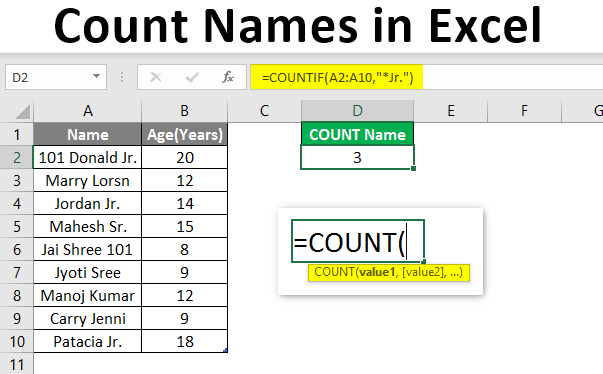Select column B header
This screenshot has height=374, width=603.
pyautogui.click(x=185, y=111)
